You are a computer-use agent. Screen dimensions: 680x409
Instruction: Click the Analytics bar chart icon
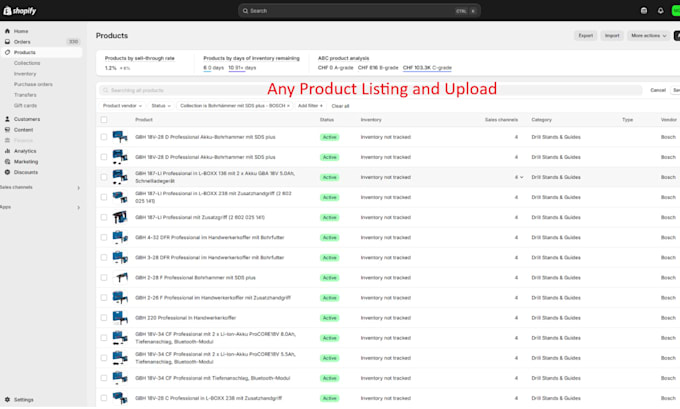(x=7, y=151)
